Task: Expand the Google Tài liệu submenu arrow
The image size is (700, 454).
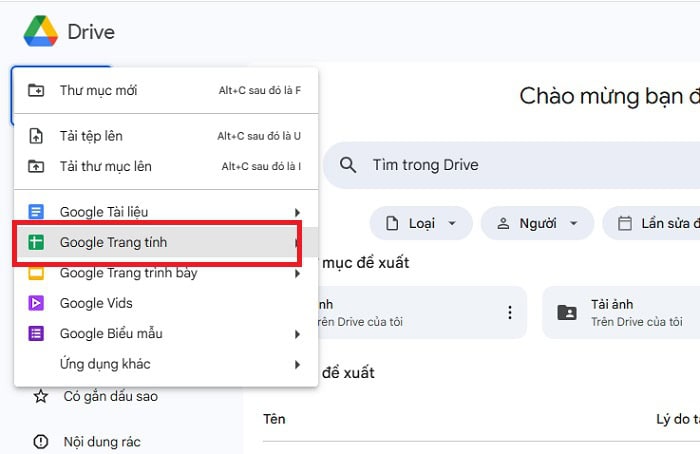Action: [297, 212]
